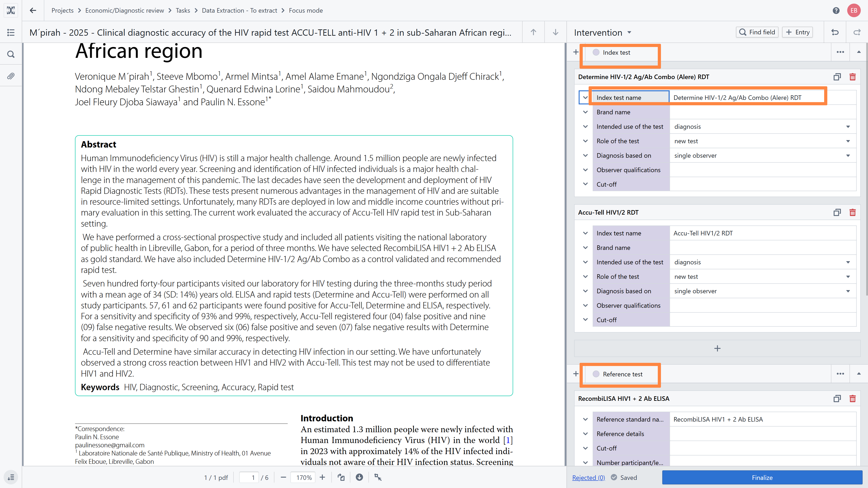The image size is (868, 488).
Task: Click the redo arrow in the extraction panel
Action: [857, 32]
